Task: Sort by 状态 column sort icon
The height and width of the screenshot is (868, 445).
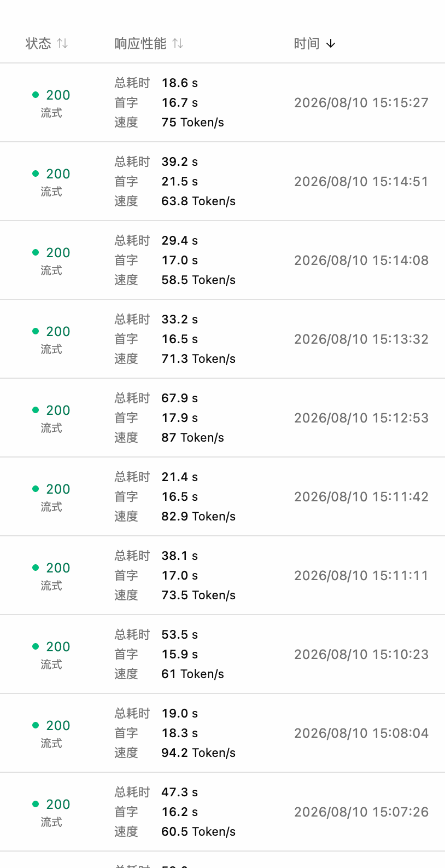Action: pos(62,43)
